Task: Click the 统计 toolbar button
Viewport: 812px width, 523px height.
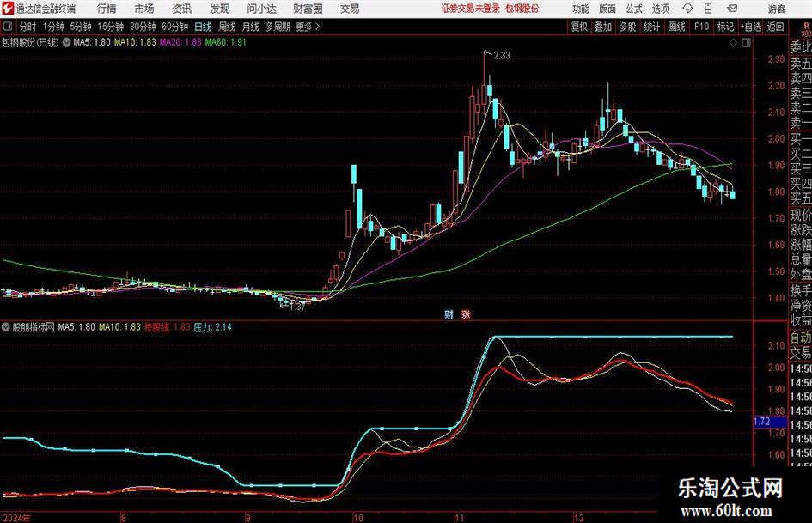Action: [651, 27]
